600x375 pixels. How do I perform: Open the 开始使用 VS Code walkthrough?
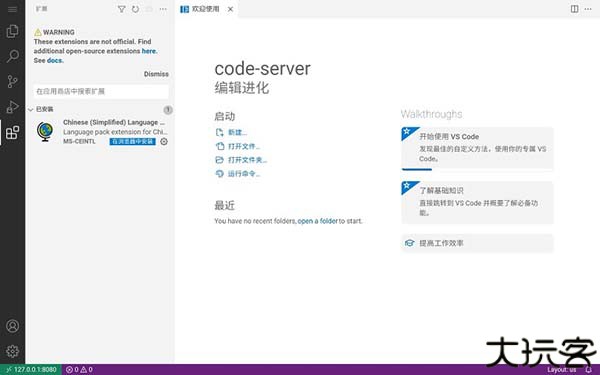click(x=477, y=148)
